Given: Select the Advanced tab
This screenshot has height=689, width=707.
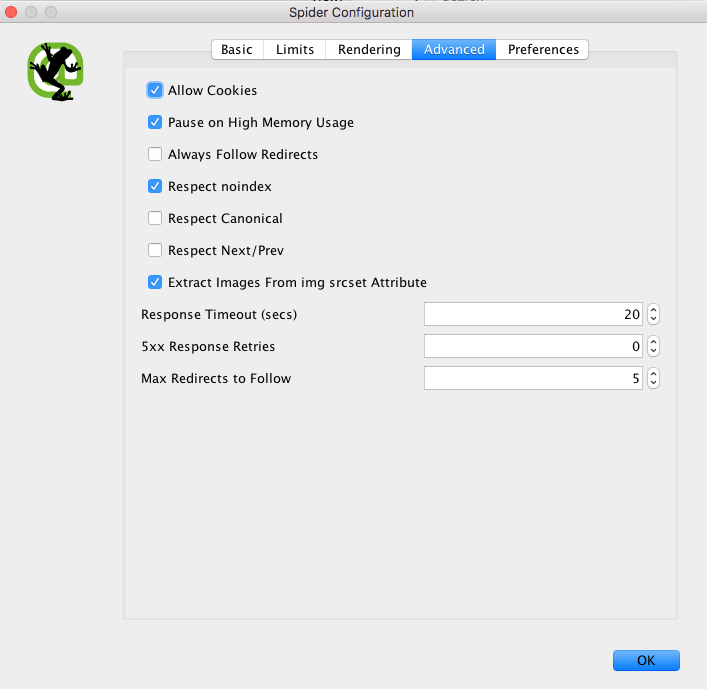Looking at the screenshot, I should (454, 49).
